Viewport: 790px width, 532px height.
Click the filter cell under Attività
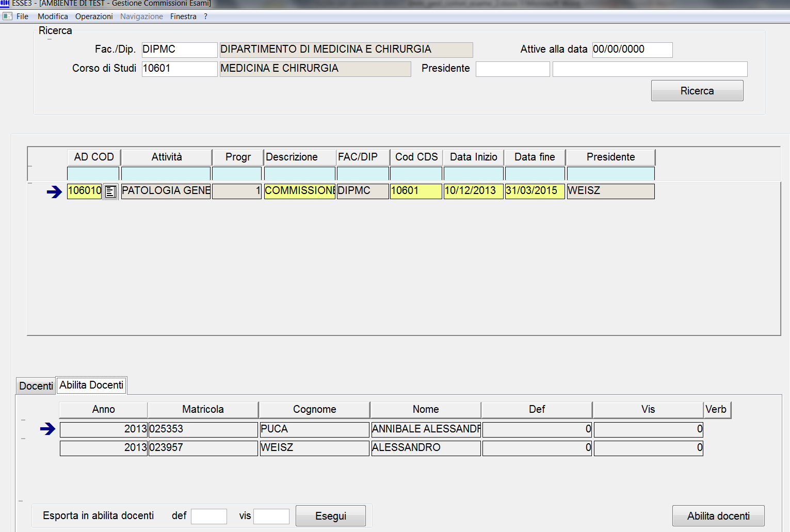(166, 173)
